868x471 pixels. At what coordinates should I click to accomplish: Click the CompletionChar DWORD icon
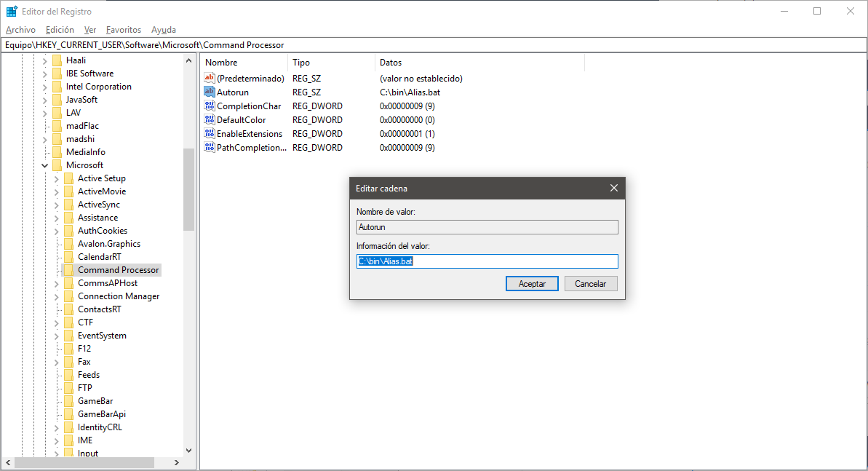pos(210,106)
